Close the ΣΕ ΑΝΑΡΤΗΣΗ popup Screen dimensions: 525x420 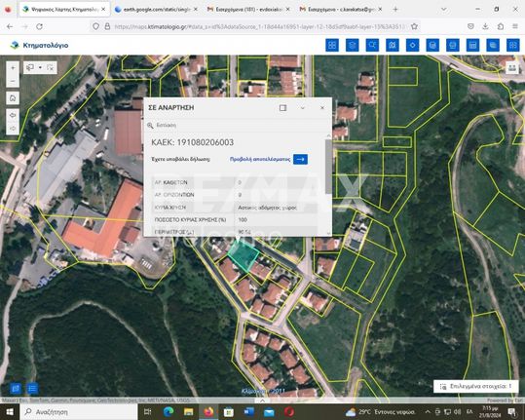322,108
